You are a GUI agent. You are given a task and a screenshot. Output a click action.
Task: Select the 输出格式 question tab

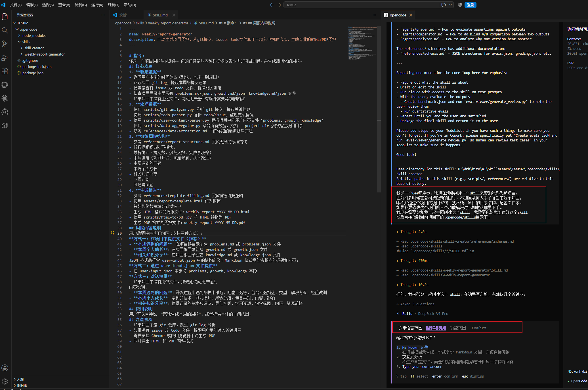pyautogui.click(x=436, y=328)
